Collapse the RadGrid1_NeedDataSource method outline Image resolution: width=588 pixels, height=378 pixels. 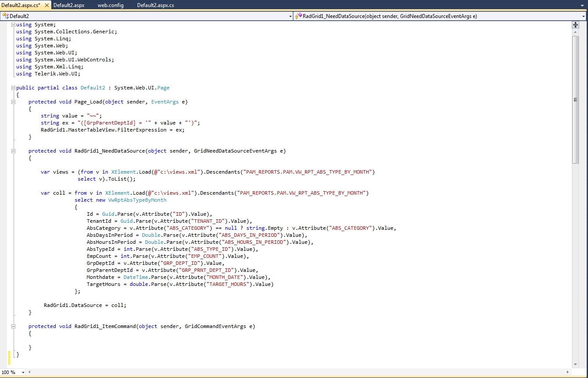click(x=13, y=151)
